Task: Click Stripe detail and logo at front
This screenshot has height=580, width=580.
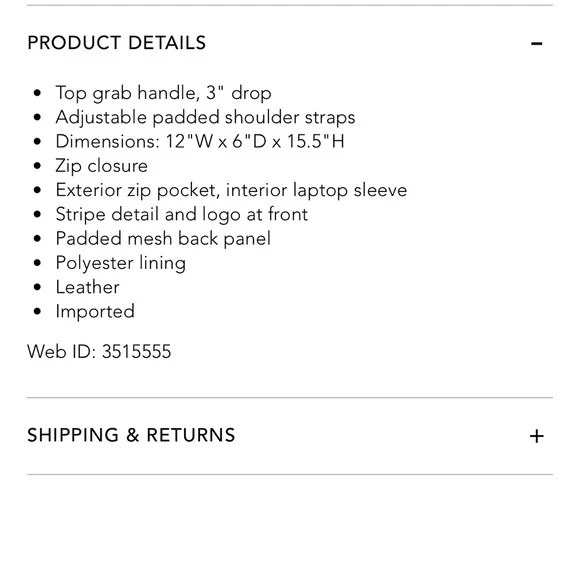Action: [x=182, y=215]
